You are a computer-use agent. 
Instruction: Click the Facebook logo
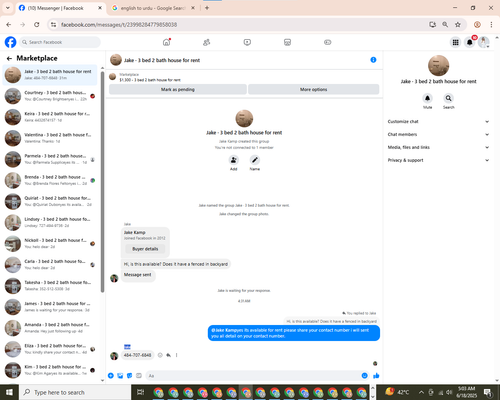pos(10,42)
